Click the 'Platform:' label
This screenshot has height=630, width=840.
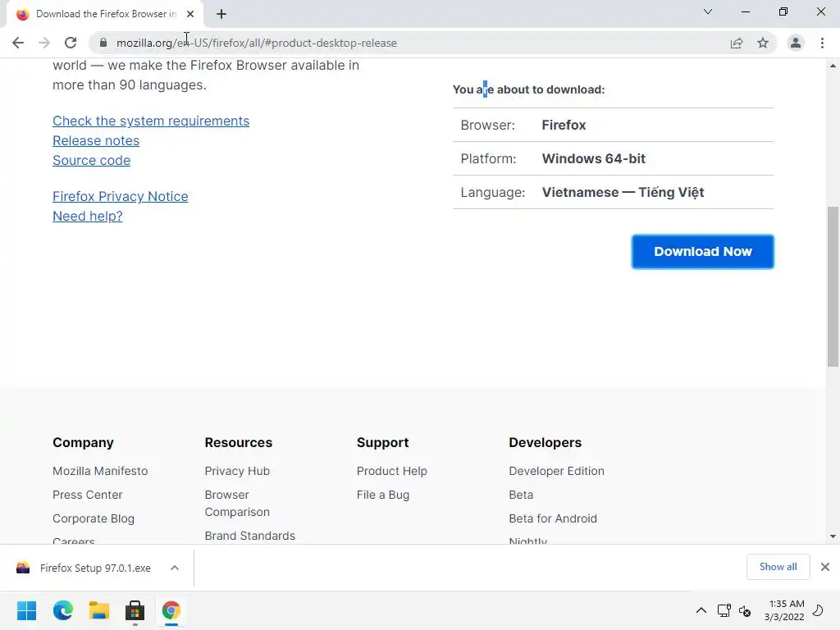489,158
